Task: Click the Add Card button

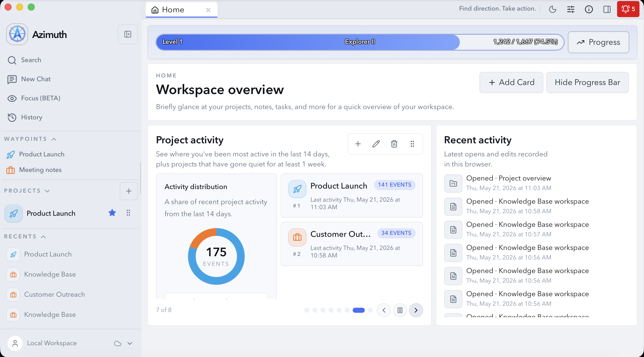Action: [x=511, y=82]
